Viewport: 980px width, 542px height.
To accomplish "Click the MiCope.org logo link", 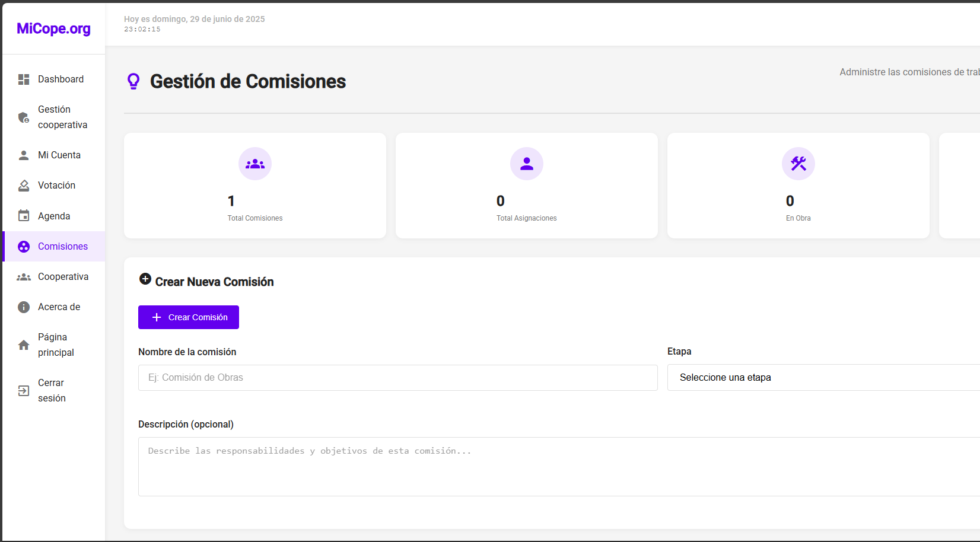I will point(53,29).
